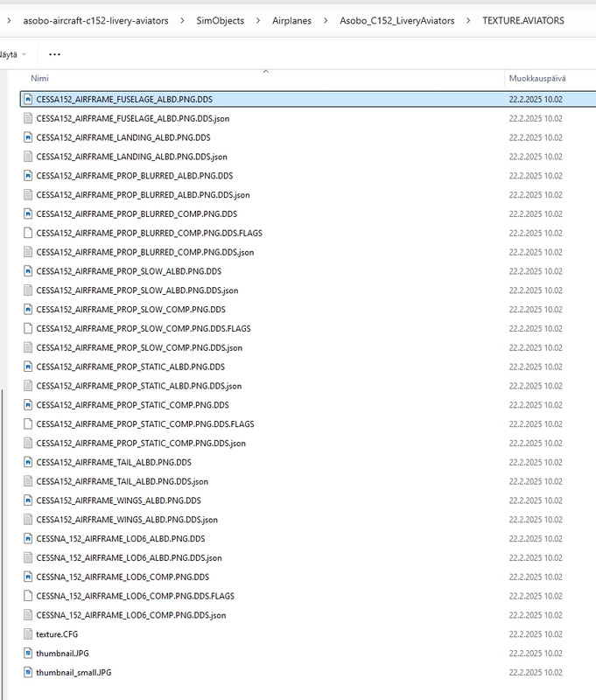Click icon of CESSA152_AIRFRAME_PROP_SLOW_ALBD.PNG.DDS file

(28, 271)
